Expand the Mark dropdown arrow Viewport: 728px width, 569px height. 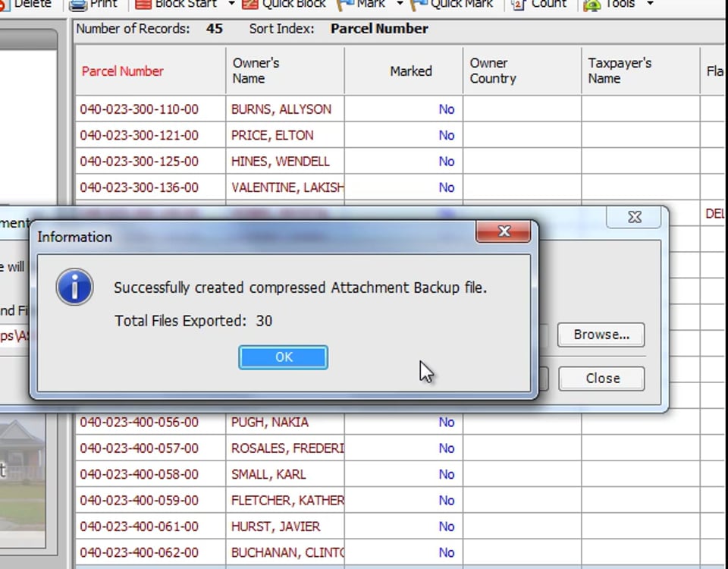[400, 5]
